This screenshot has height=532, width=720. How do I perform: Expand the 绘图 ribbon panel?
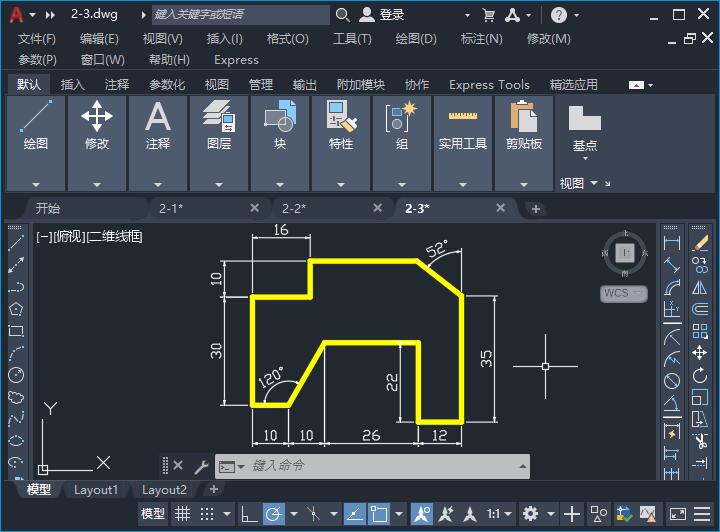36,185
